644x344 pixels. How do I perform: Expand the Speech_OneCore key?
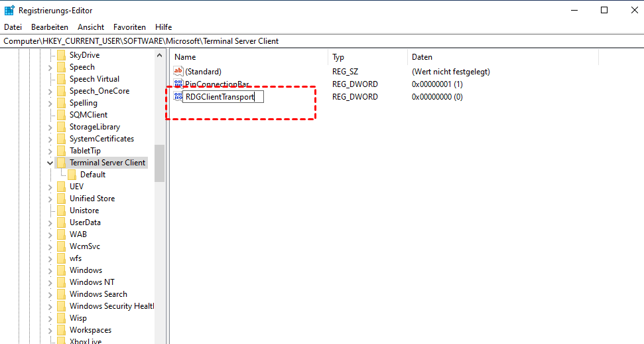50,92
